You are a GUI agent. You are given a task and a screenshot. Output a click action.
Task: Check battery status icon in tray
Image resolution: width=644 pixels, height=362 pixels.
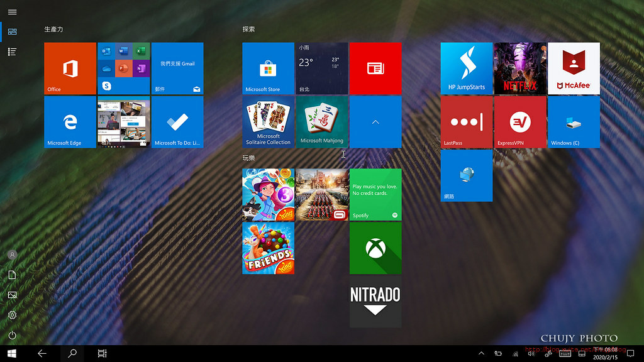(498, 353)
